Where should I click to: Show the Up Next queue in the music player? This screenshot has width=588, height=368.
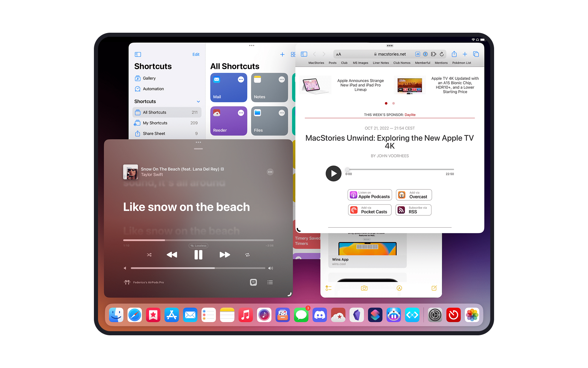270,282
